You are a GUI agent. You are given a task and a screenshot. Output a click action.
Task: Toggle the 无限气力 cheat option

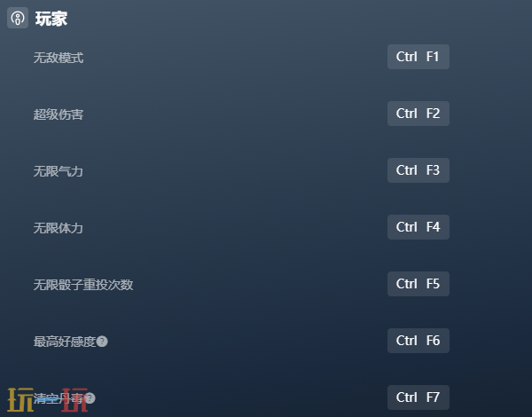pos(59,171)
